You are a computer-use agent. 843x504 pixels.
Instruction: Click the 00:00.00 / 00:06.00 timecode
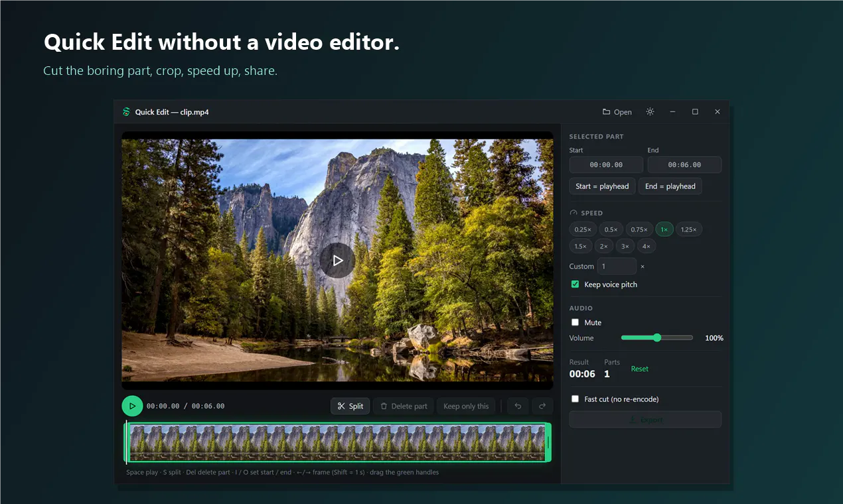(x=185, y=406)
